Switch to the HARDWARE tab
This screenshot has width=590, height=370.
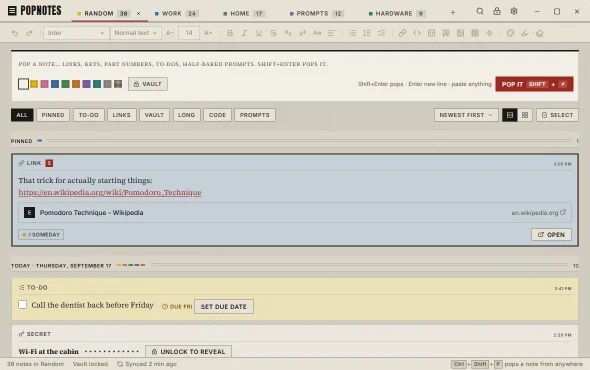(x=397, y=14)
